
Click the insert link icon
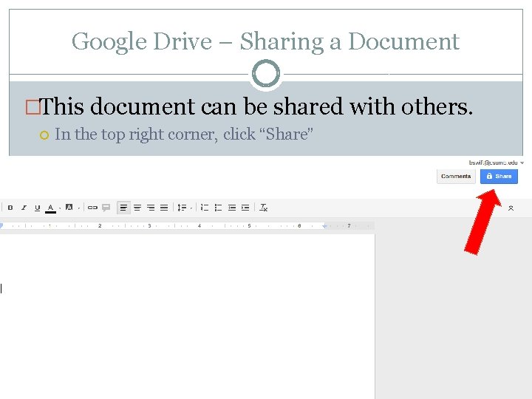click(92, 208)
